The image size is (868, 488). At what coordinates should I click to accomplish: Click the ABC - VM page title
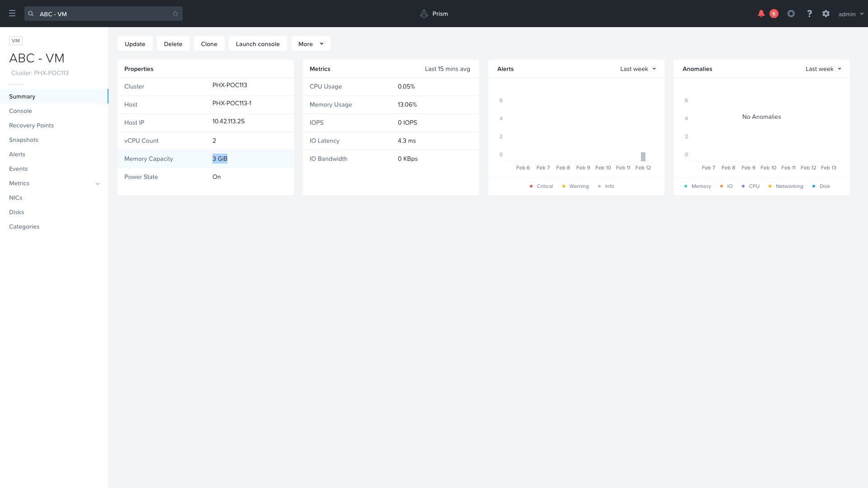(37, 58)
